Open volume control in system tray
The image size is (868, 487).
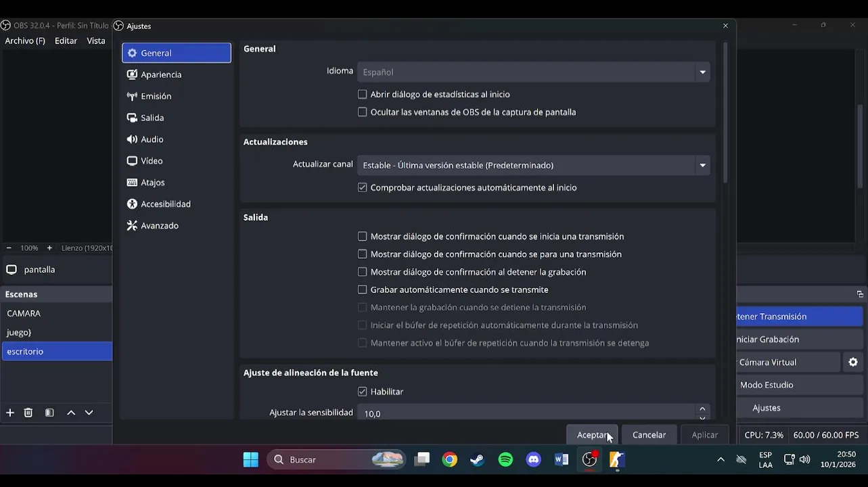pyautogui.click(x=804, y=460)
